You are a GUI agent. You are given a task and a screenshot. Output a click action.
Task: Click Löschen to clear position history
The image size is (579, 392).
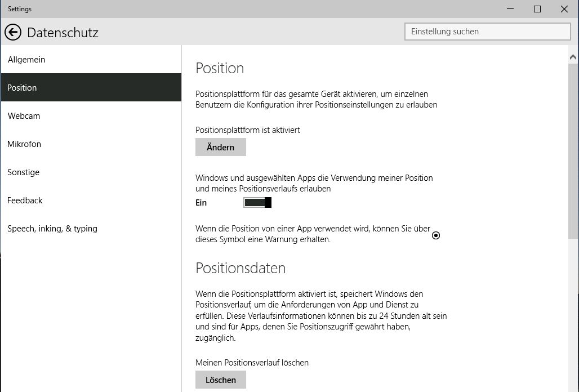pyautogui.click(x=220, y=380)
